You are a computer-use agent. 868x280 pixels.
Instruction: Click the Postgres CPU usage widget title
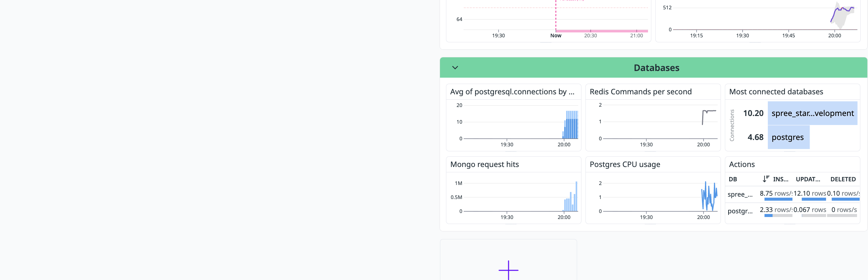(624, 164)
